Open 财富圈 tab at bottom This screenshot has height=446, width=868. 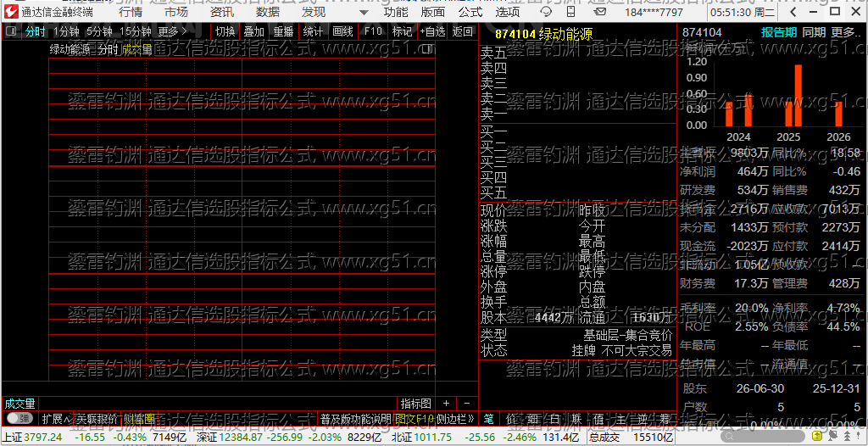139,418
